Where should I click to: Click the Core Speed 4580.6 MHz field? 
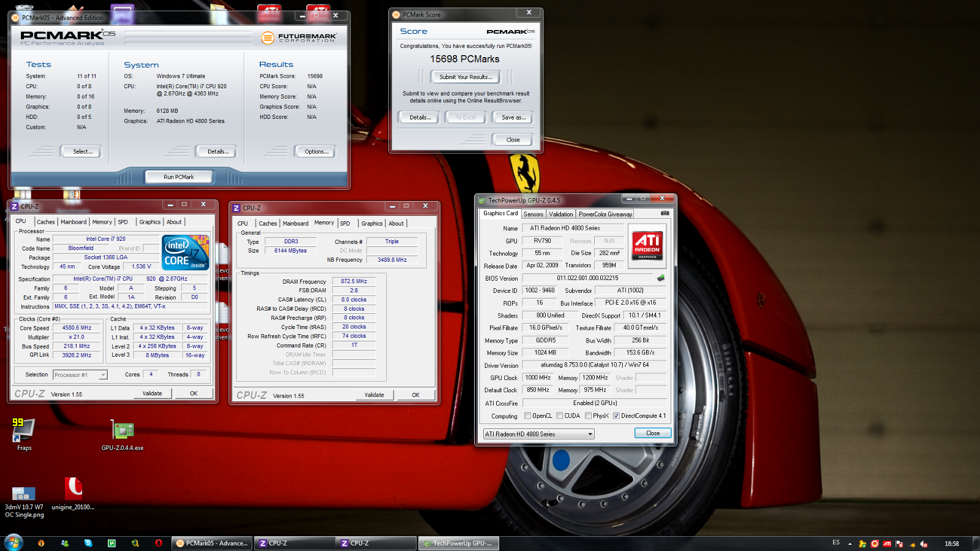(x=77, y=328)
